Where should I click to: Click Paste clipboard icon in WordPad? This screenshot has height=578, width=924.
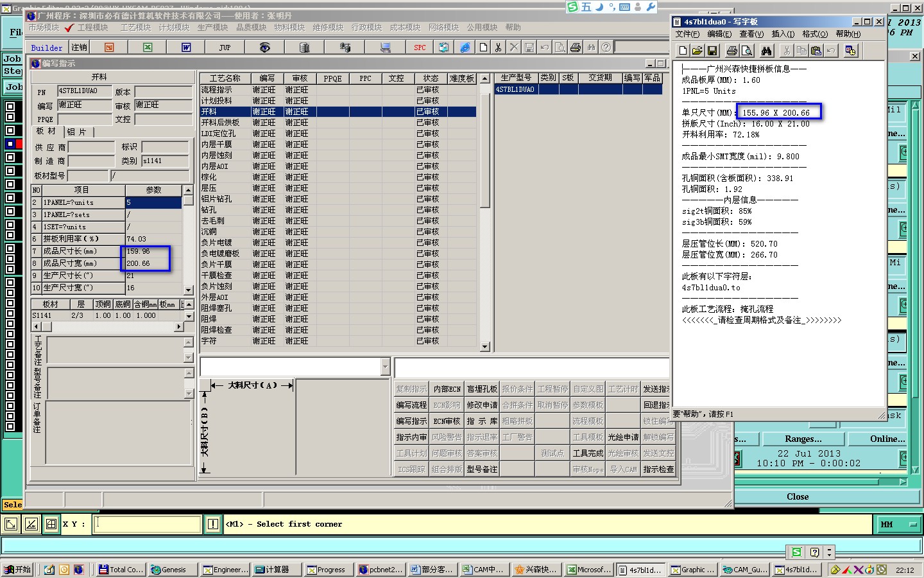tap(816, 51)
